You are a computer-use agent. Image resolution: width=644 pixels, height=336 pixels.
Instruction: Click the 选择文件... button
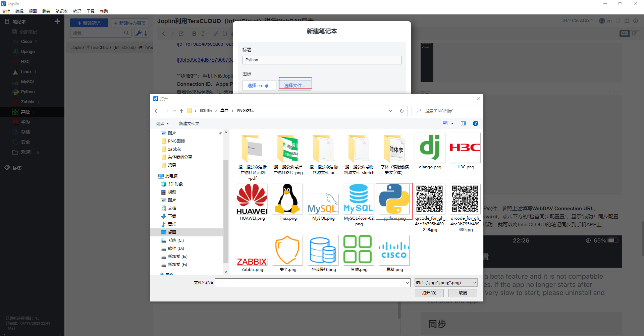point(294,86)
